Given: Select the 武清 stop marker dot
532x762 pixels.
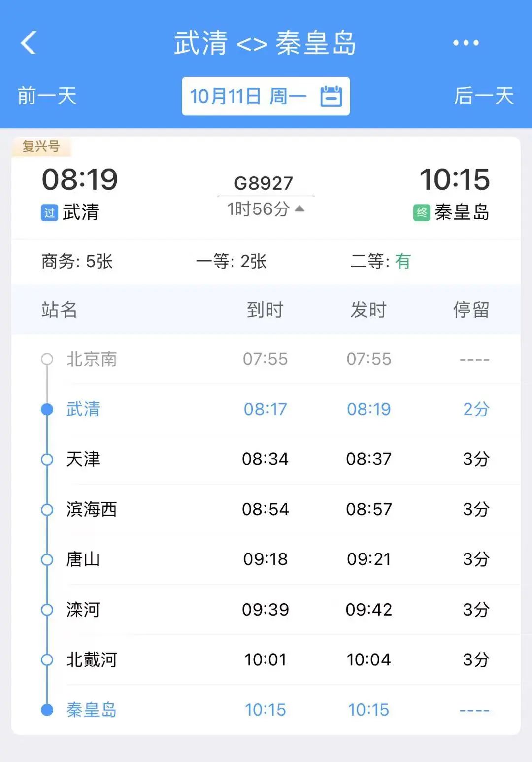Looking at the screenshot, I should click(47, 409).
